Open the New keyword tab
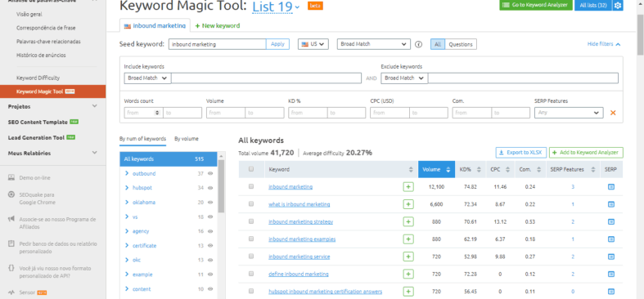This screenshot has height=299, width=644. (x=218, y=25)
